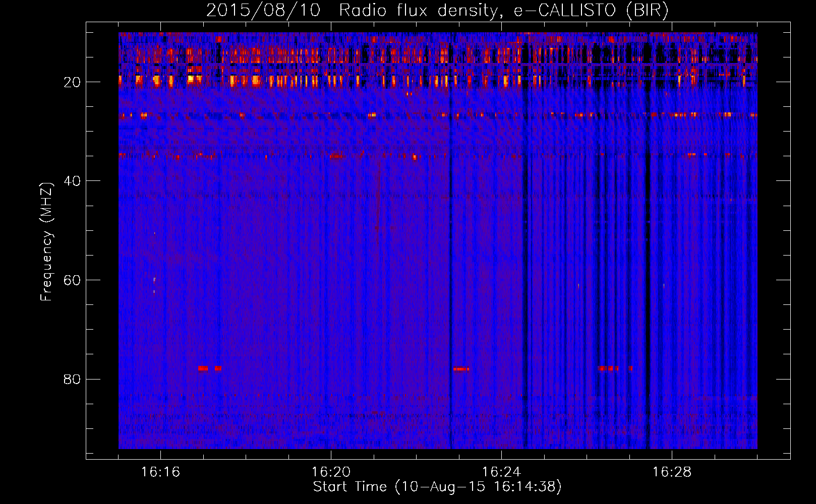Click the 16:20 time tick label
Image resolution: width=816 pixels, height=504 pixels.
[331, 472]
